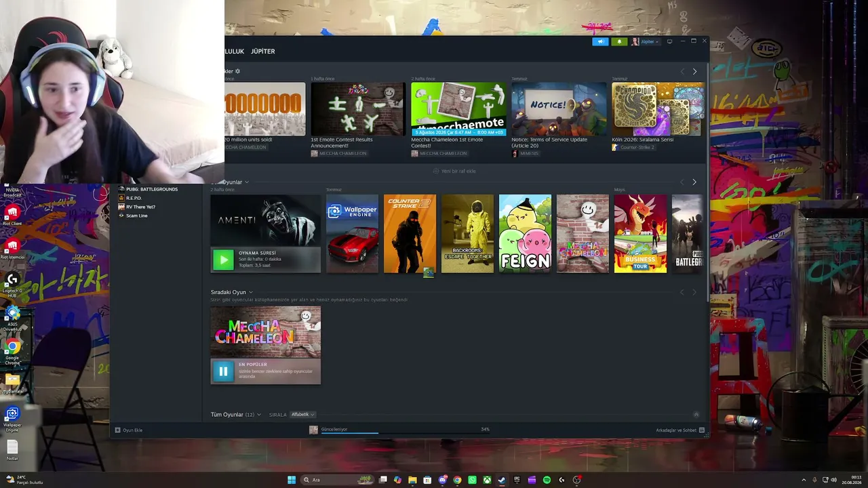
Task: Open the Jüpiter account dropdown
Action: (646, 41)
